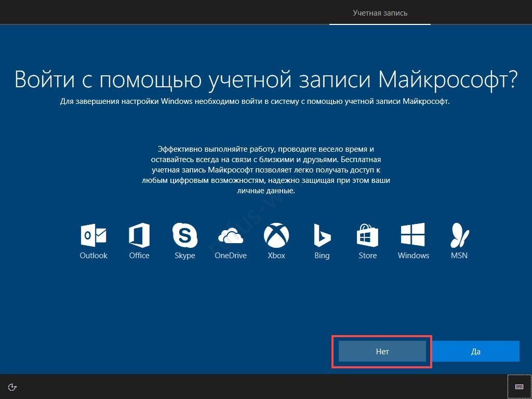Click the "OneDrive" label text

(x=231, y=256)
